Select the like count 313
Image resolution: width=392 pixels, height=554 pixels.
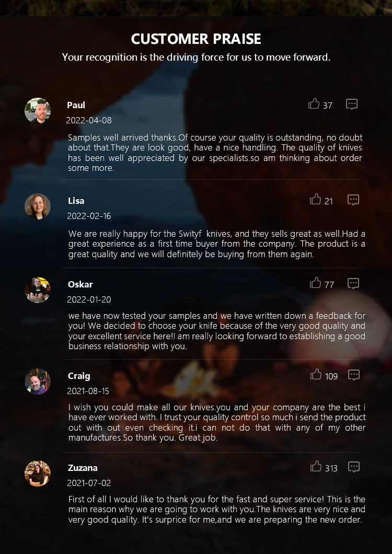[331, 468]
